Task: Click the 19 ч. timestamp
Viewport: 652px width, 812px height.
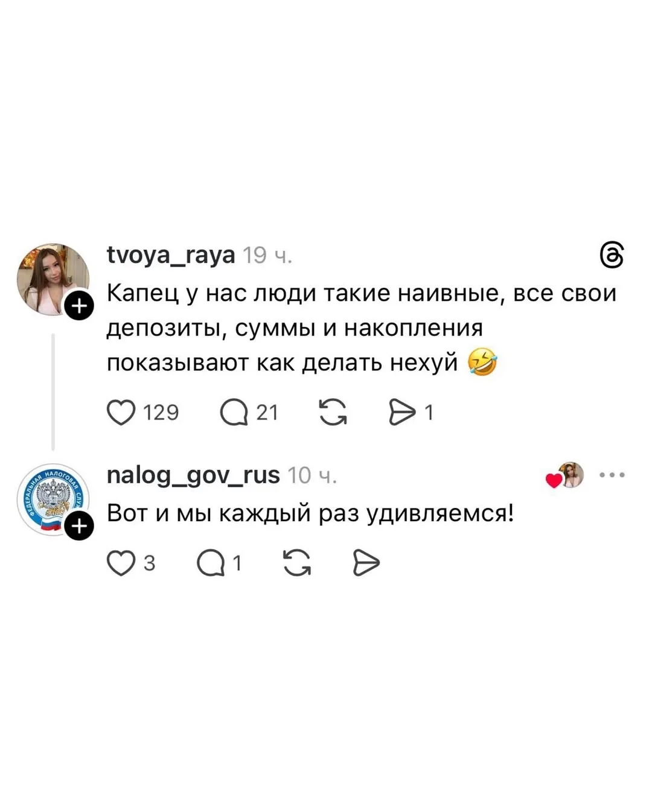Action: click(x=267, y=256)
